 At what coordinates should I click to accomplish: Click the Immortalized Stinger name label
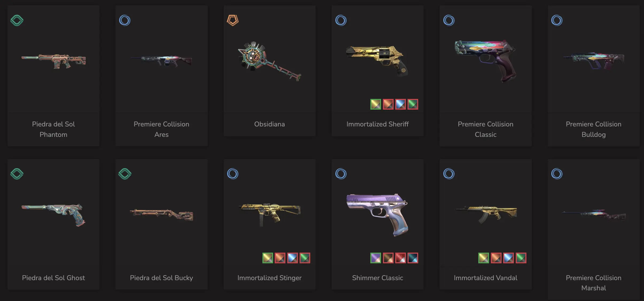[x=269, y=278]
